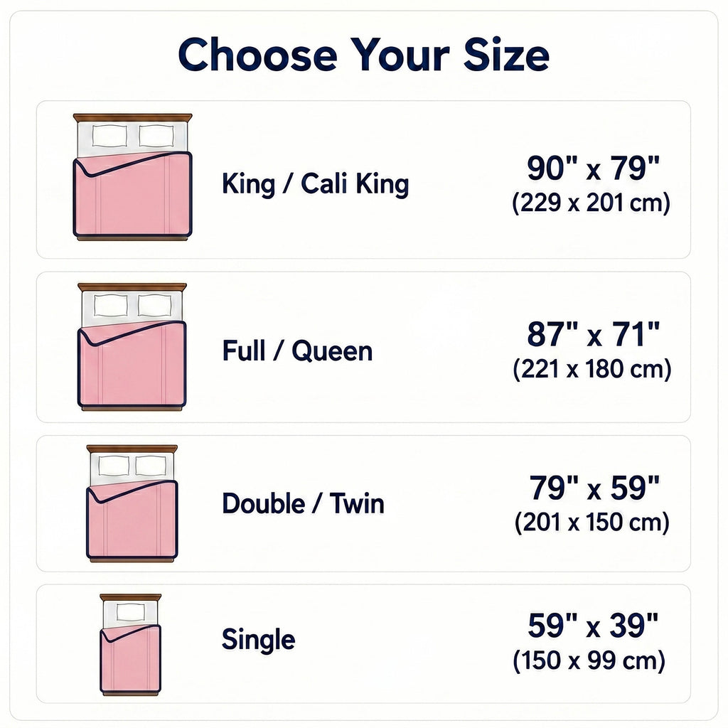Click the 87" x 71" dimension text
The height and width of the screenshot is (728, 728).
(x=593, y=334)
